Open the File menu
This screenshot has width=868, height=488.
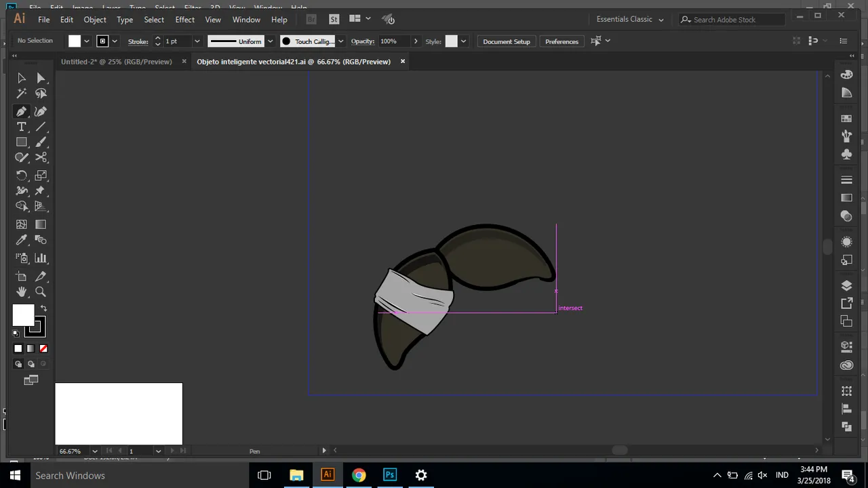coord(43,20)
